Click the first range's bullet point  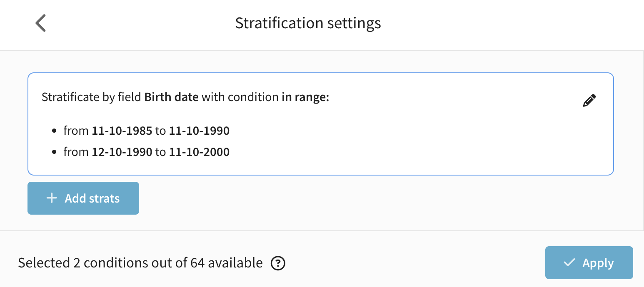point(54,131)
